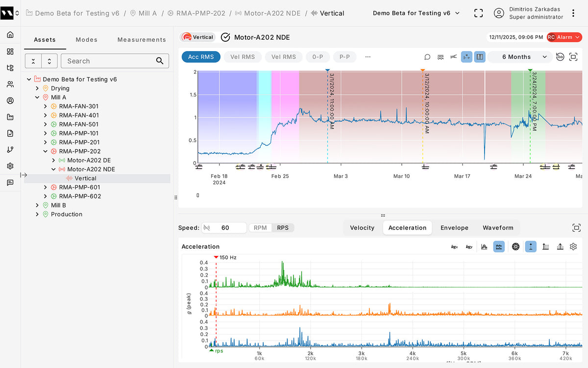The width and height of the screenshot is (588, 368).
Task: Click the harmonic cursor icon before the gear
Action: (x=560, y=247)
